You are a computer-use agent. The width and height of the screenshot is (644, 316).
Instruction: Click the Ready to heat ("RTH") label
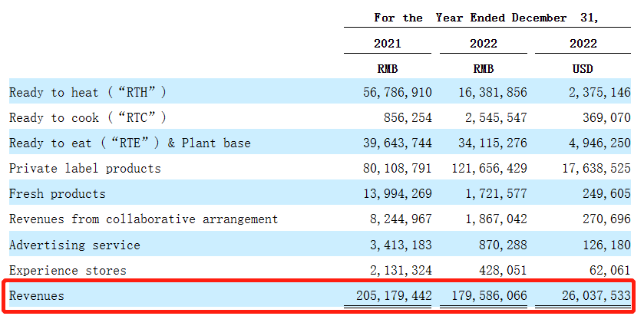pyautogui.click(x=88, y=92)
